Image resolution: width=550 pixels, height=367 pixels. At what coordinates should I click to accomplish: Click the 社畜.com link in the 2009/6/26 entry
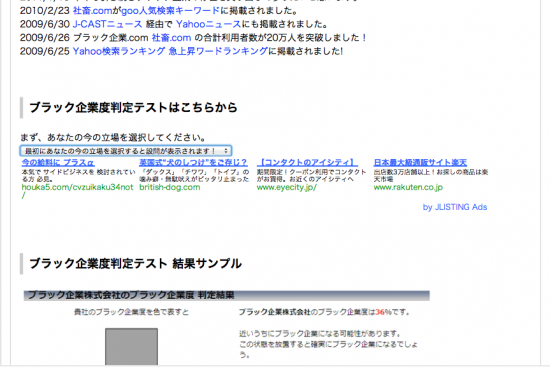pos(171,38)
